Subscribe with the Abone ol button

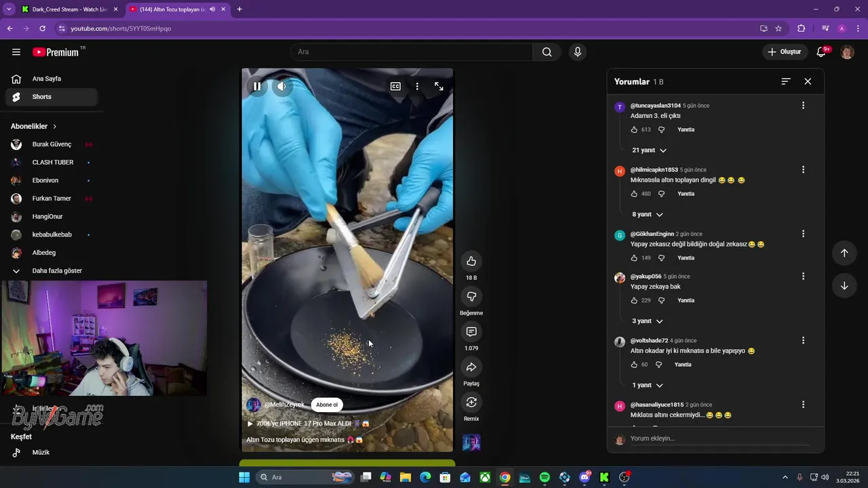pyautogui.click(x=326, y=405)
